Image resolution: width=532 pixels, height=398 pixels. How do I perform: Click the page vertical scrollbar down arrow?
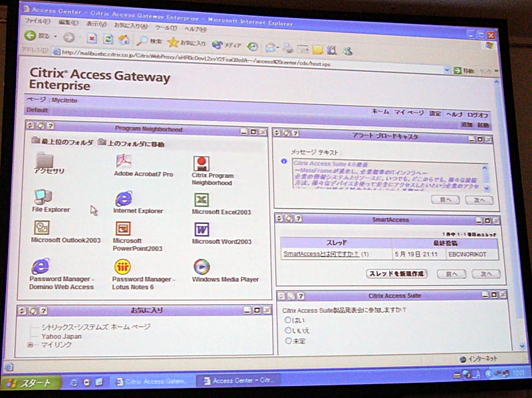click(x=522, y=346)
